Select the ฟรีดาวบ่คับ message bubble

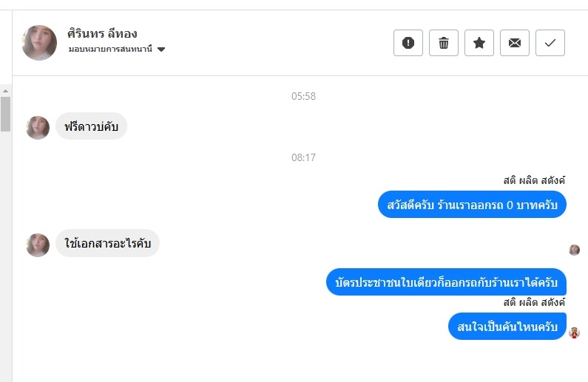click(91, 126)
